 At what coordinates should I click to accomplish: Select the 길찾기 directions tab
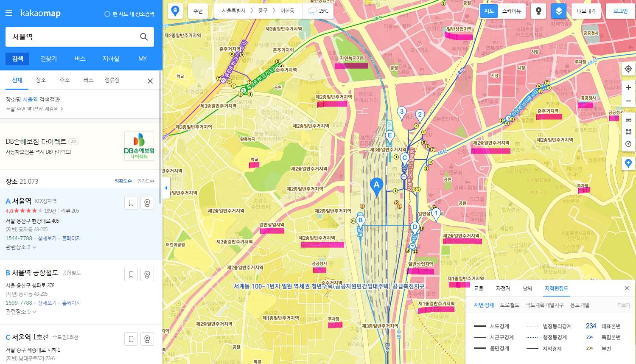[x=48, y=59]
